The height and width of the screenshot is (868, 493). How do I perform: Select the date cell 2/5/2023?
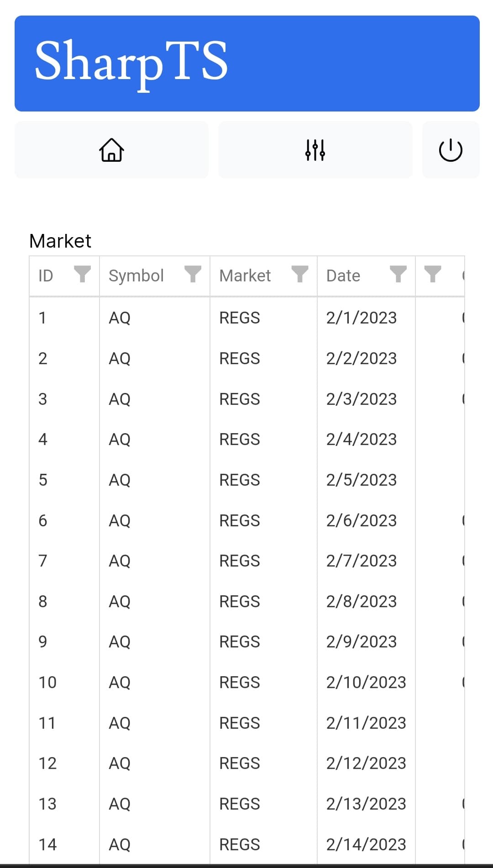[362, 480]
